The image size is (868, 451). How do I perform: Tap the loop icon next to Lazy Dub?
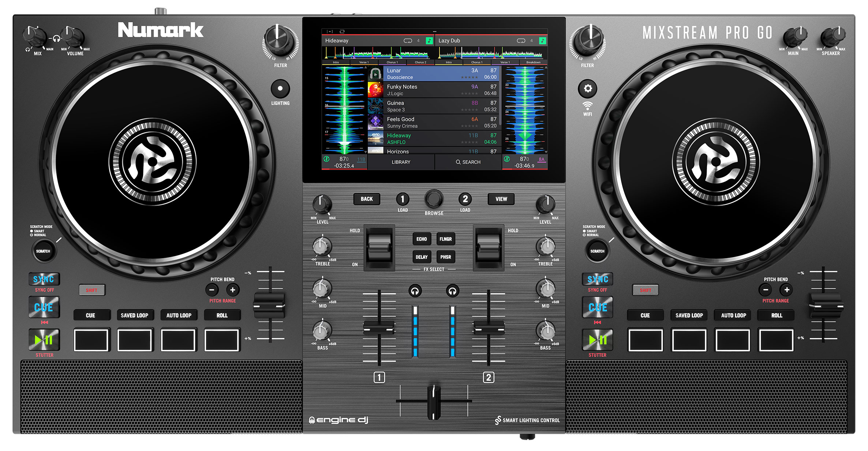tap(521, 41)
